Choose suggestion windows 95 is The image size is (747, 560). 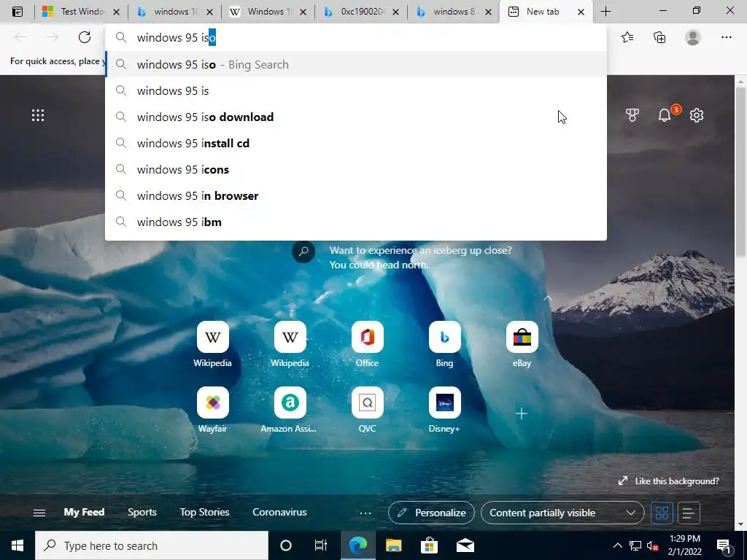356,90
